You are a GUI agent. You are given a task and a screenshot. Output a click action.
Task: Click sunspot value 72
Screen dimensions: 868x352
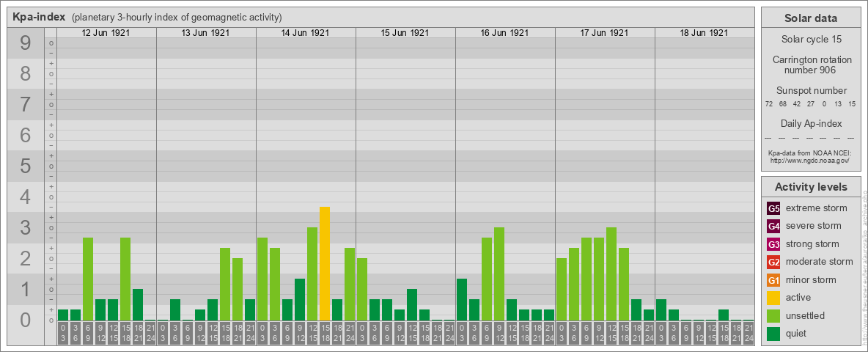[768, 103]
